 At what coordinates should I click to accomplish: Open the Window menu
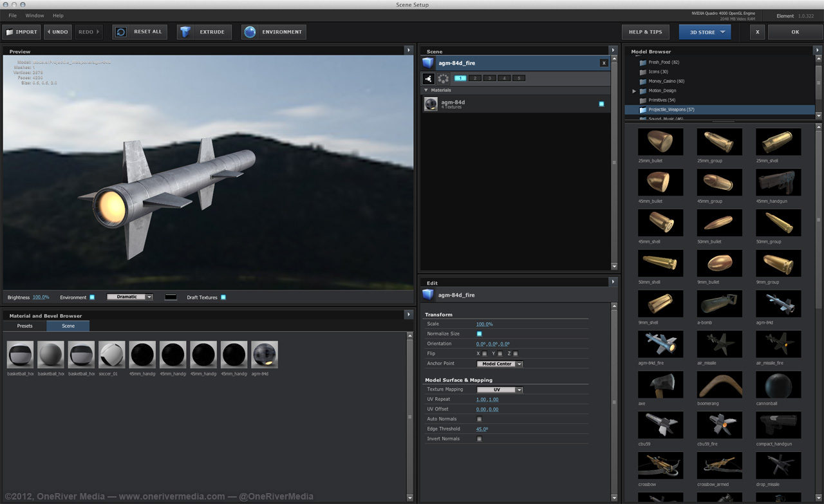pyautogui.click(x=35, y=15)
